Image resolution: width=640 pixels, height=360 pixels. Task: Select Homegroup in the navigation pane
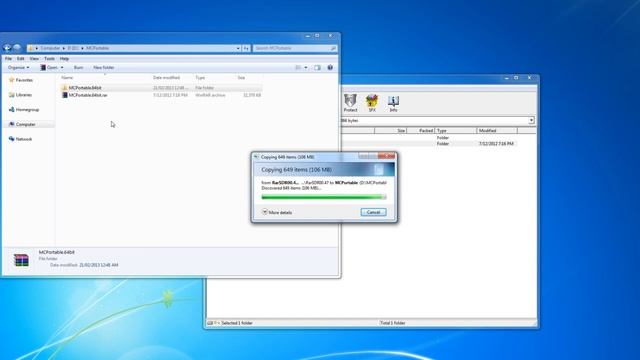(24, 109)
